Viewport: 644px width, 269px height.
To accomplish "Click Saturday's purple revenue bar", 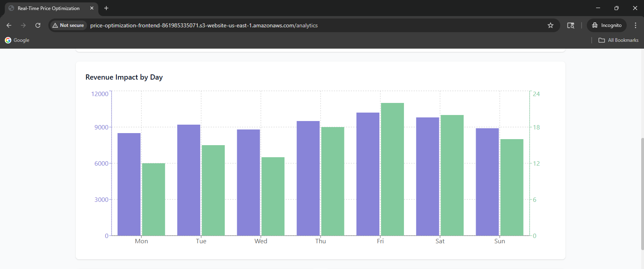I will click(428, 177).
